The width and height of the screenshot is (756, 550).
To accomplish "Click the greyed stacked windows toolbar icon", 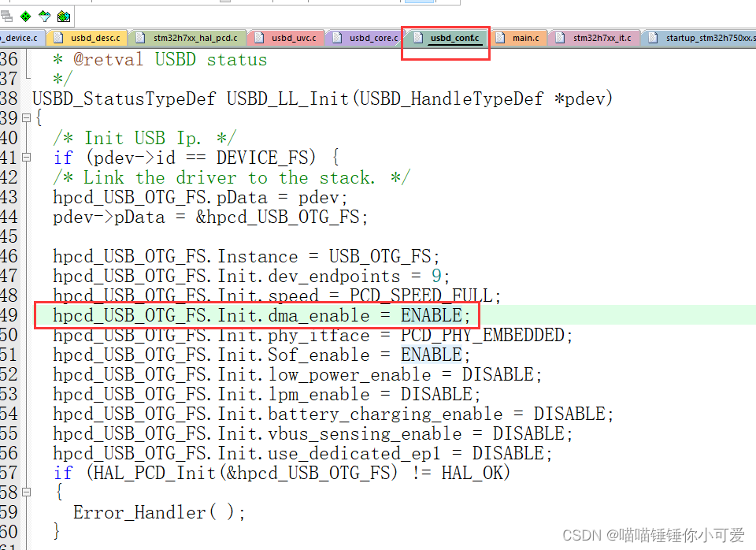I will [7, 17].
